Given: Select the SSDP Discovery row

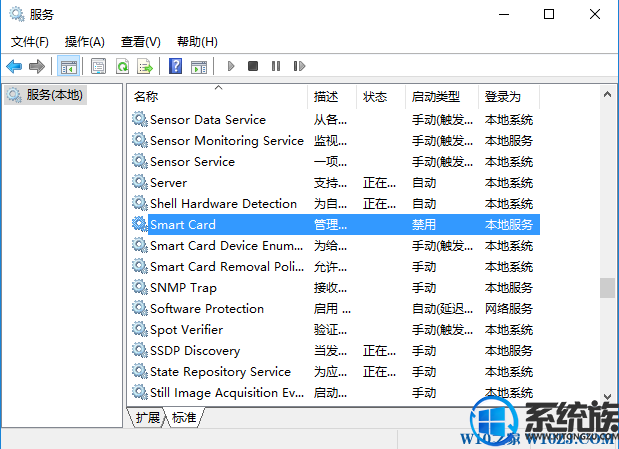Looking at the screenshot, I should [x=336, y=351].
